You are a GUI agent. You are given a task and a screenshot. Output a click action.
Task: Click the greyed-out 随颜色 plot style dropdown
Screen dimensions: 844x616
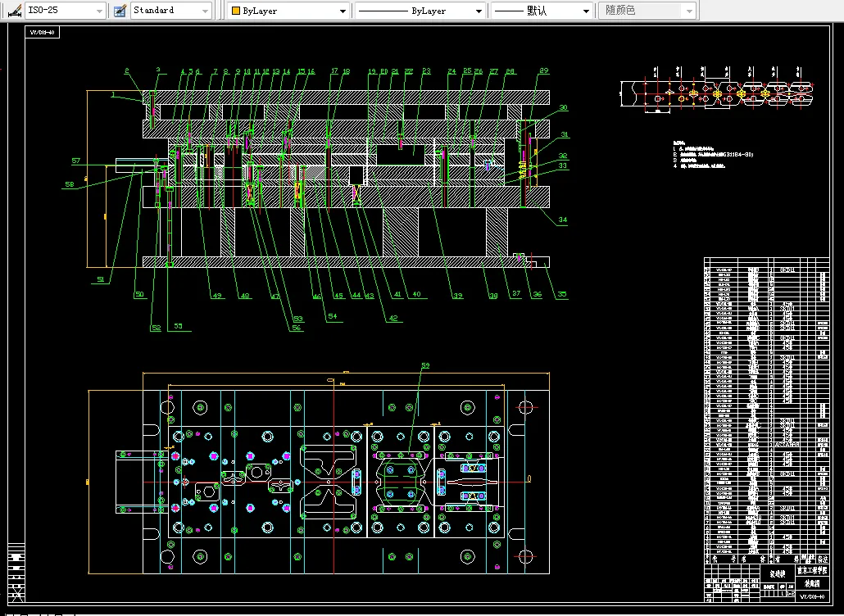[x=648, y=11]
